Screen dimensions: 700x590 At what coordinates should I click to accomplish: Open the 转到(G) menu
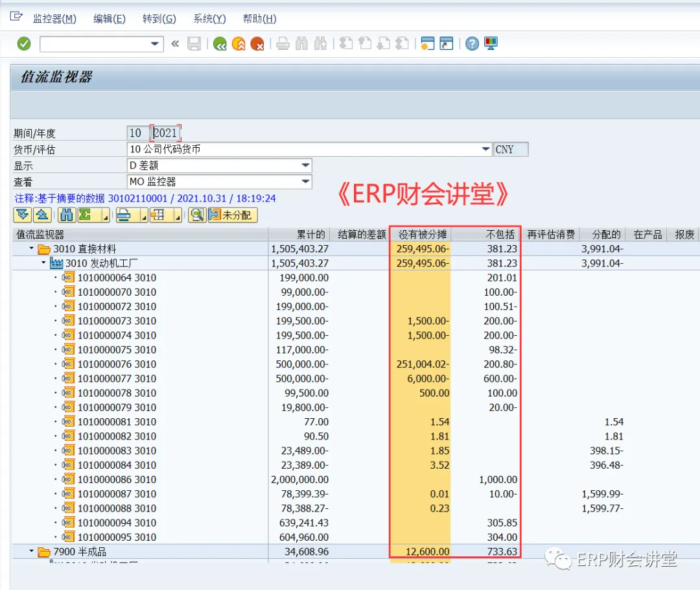click(159, 19)
